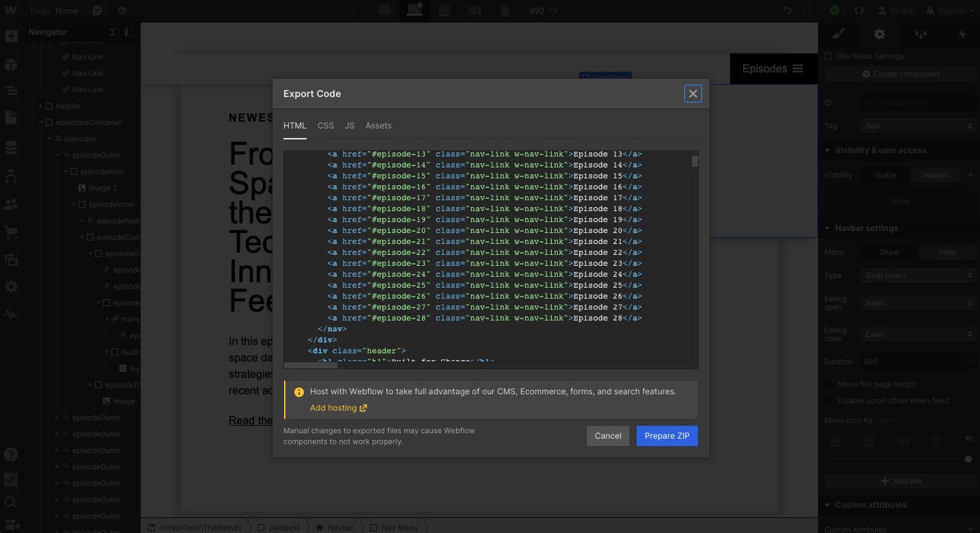
Task: Open the Style panel brush tab
Action: 839,33
